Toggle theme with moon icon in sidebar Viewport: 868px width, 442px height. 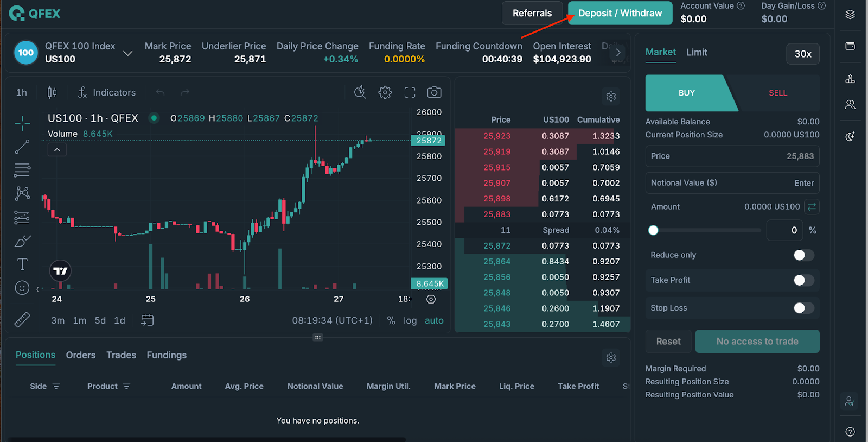click(x=850, y=136)
